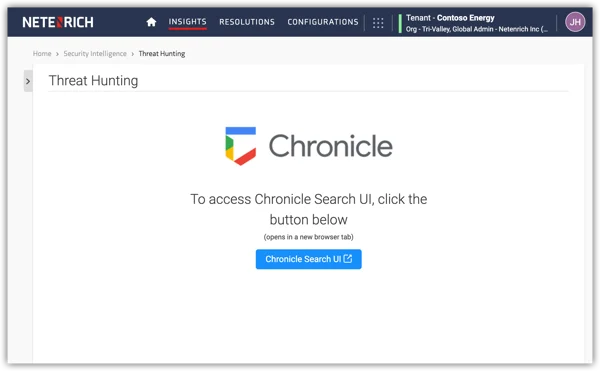Click the 'opens in a new browser tab' note

pos(308,237)
